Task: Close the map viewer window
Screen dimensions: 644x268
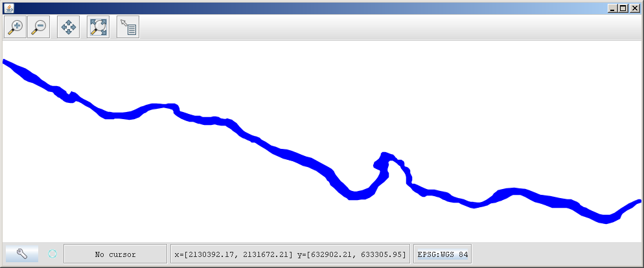Action: point(635,8)
